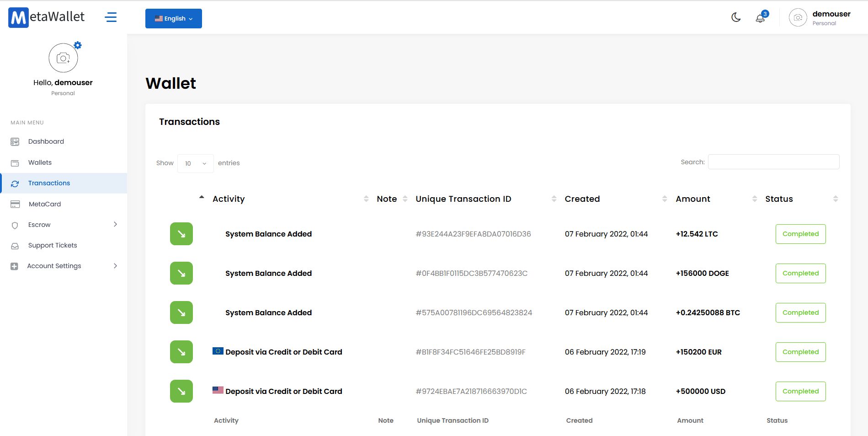This screenshot has width=868, height=436.
Task: Click the green arrow icon for LTC transaction
Action: 181,234
